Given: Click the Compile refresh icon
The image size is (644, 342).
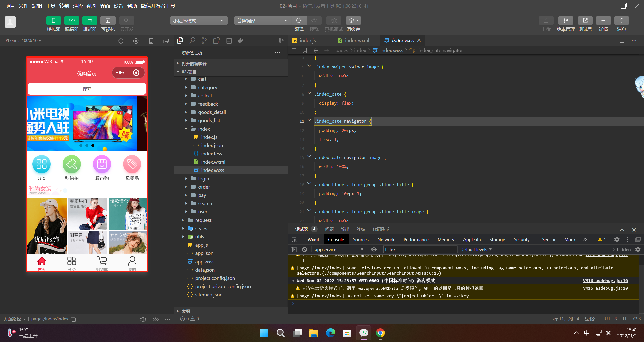Looking at the screenshot, I should click(x=299, y=20).
